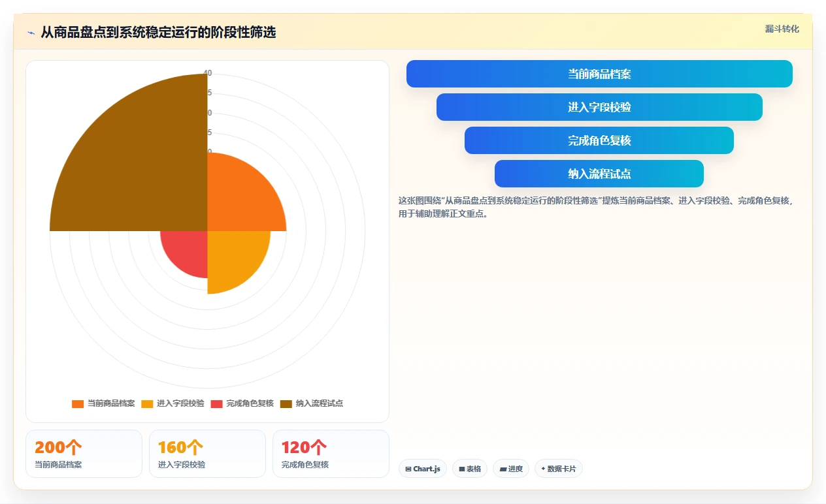Select the 纳入流程试点 funnel bar
826x504 pixels.
(599, 174)
